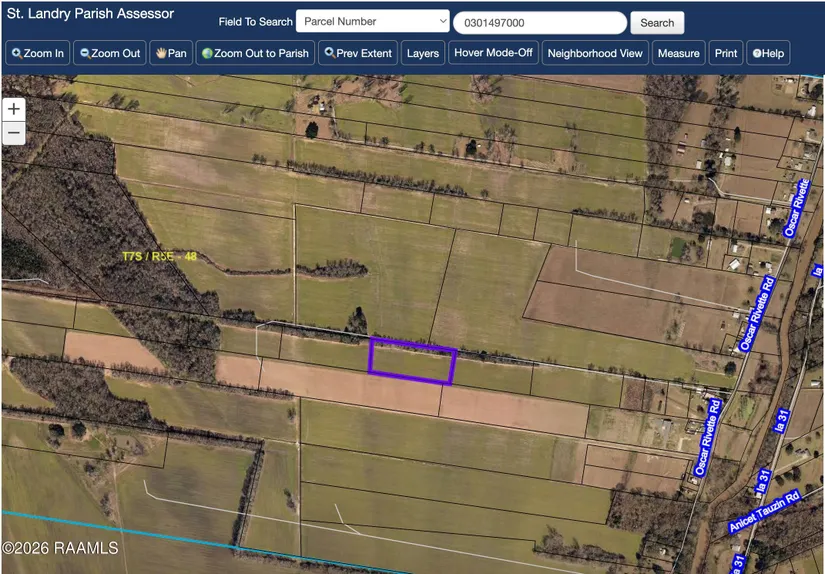Screen dimensions: 825x574
Task: Click the St. Landry Parish Assessor title
Action: (x=90, y=14)
